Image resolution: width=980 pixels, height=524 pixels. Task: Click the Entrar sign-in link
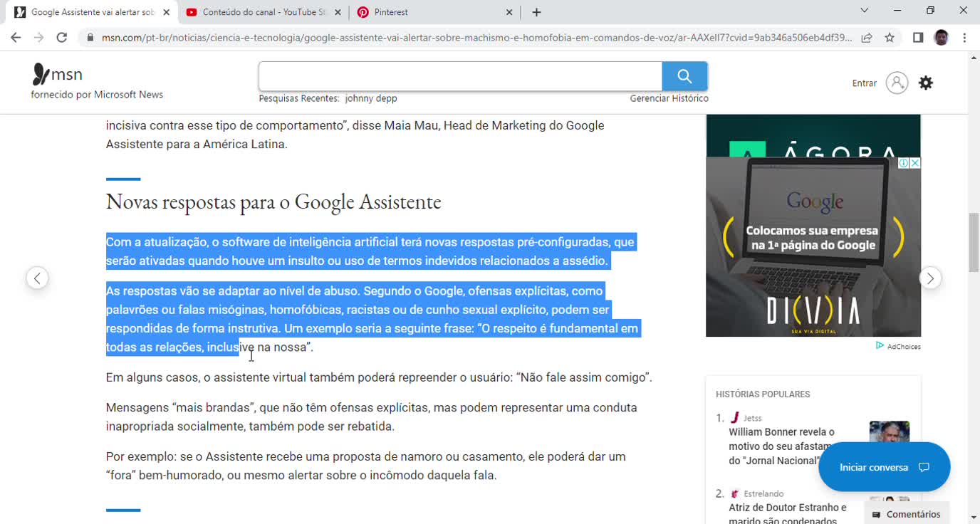pos(865,83)
